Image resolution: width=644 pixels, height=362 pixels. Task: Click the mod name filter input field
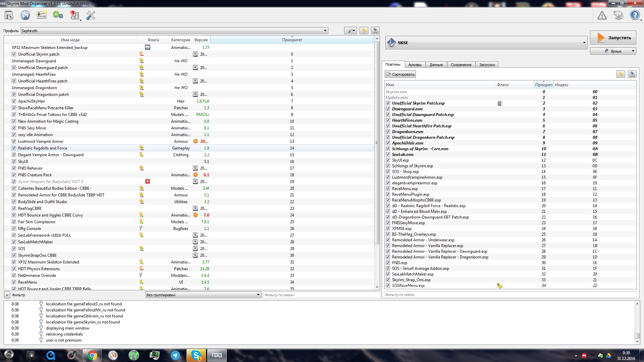pyautogui.click(x=321, y=295)
